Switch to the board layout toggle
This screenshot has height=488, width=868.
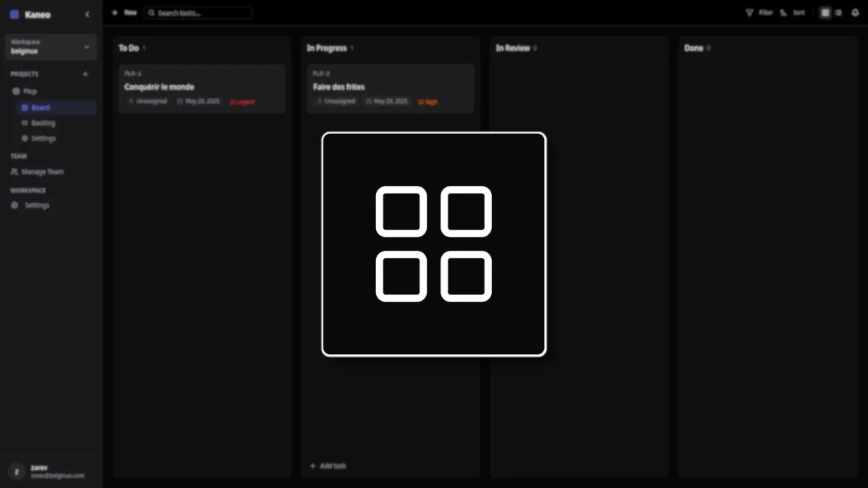(x=825, y=12)
